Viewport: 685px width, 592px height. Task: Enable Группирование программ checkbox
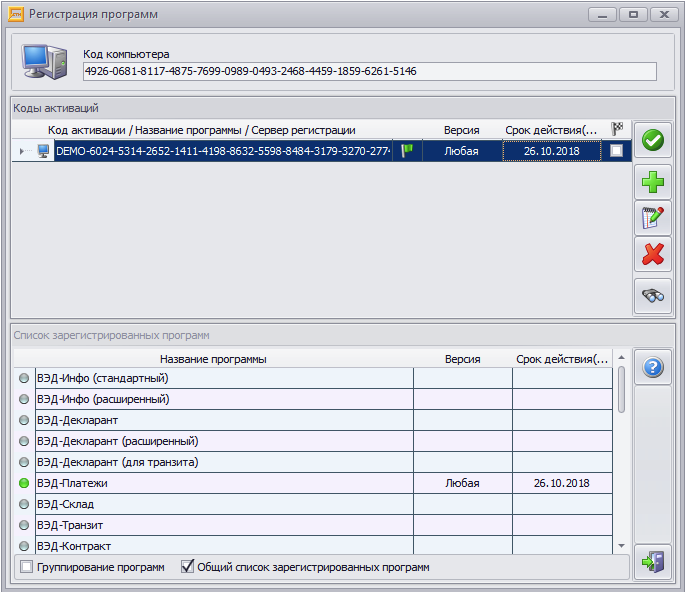[26, 567]
